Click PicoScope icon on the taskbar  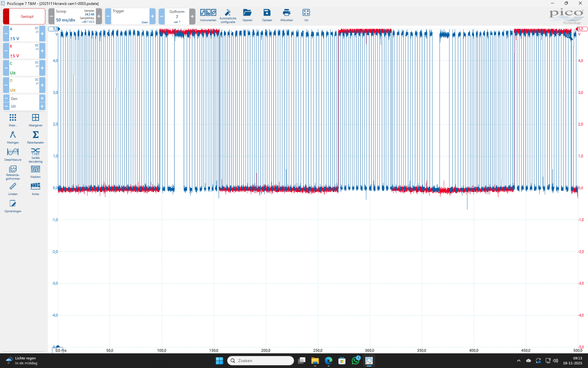[369, 361]
